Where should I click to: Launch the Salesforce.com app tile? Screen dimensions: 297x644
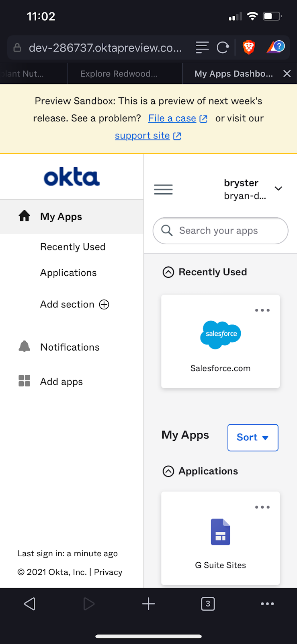click(220, 342)
